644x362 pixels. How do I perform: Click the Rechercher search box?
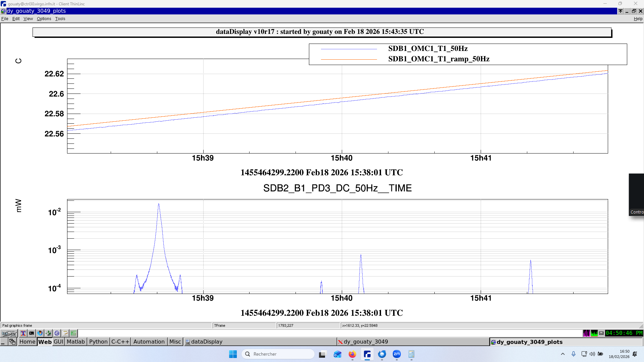[x=278, y=354]
